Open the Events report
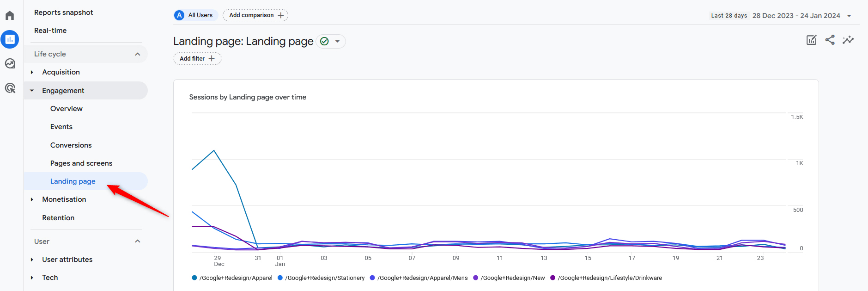Image resolution: width=868 pixels, height=291 pixels. point(61,127)
